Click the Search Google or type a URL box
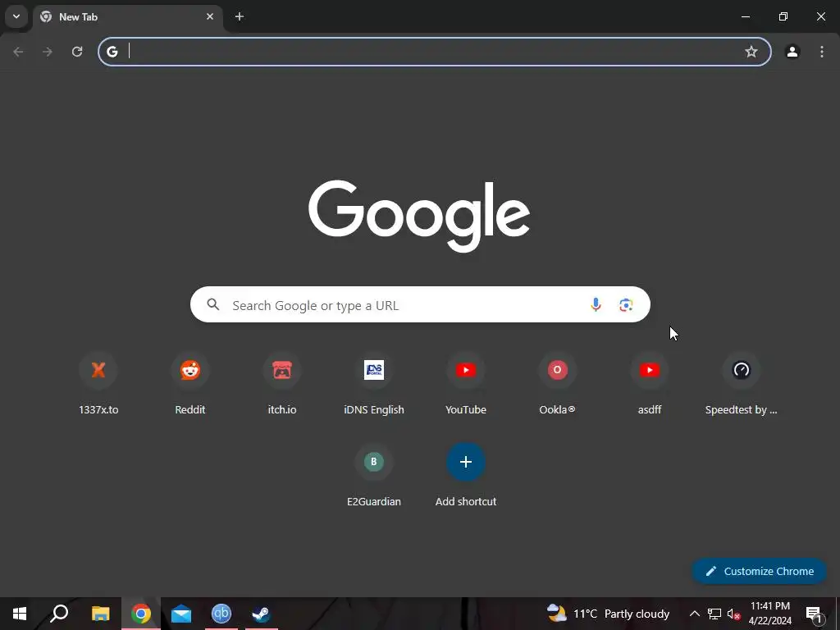Image resolution: width=840 pixels, height=630 pixels. pos(420,305)
